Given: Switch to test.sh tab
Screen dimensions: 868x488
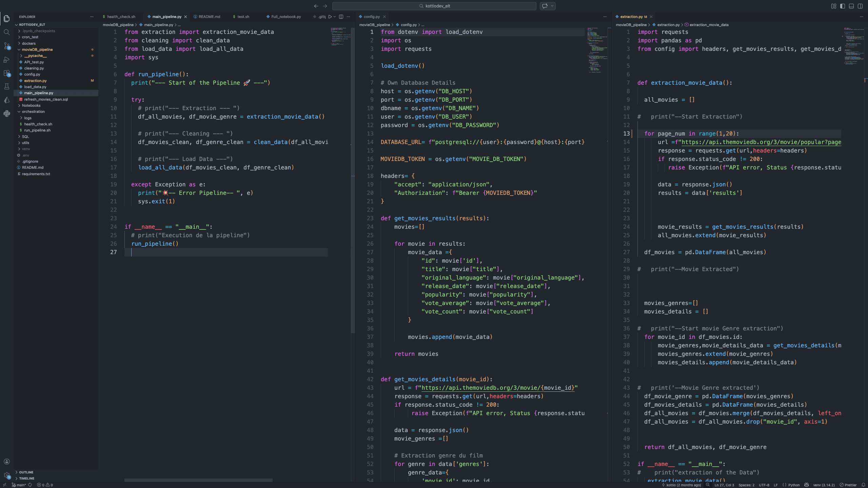Looking at the screenshot, I should coord(243,17).
